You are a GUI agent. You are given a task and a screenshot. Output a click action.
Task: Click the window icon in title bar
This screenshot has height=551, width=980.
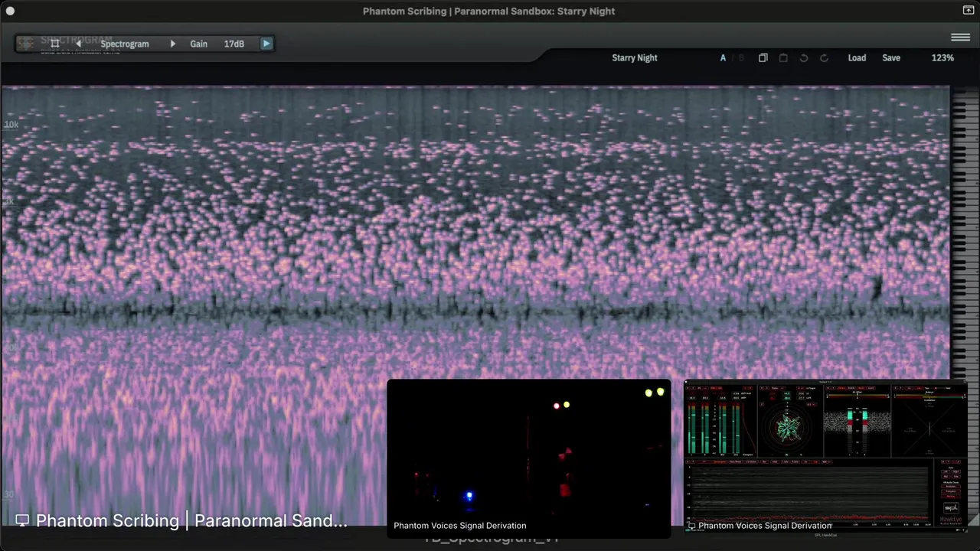pyautogui.click(x=968, y=11)
